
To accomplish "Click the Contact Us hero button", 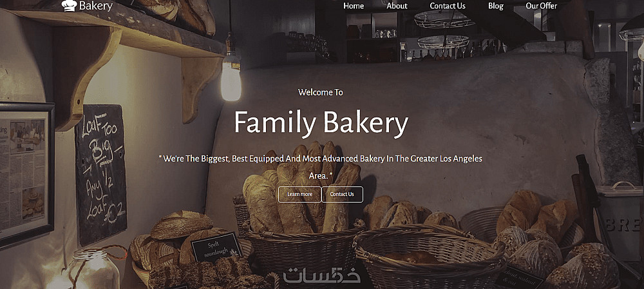I will click(342, 194).
